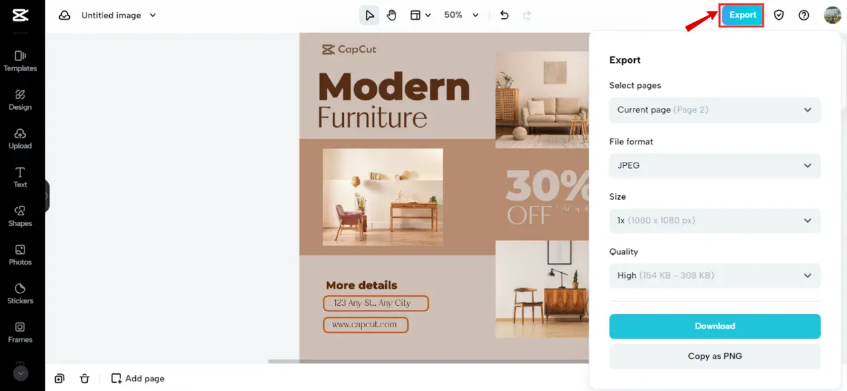The height and width of the screenshot is (391, 847).
Task: Open the Frames panel
Action: (21, 333)
